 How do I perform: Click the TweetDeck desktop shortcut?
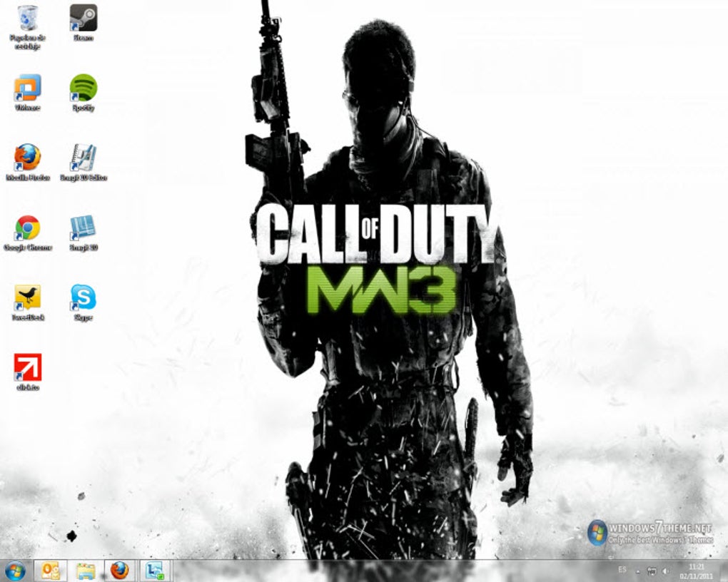pos(28,297)
